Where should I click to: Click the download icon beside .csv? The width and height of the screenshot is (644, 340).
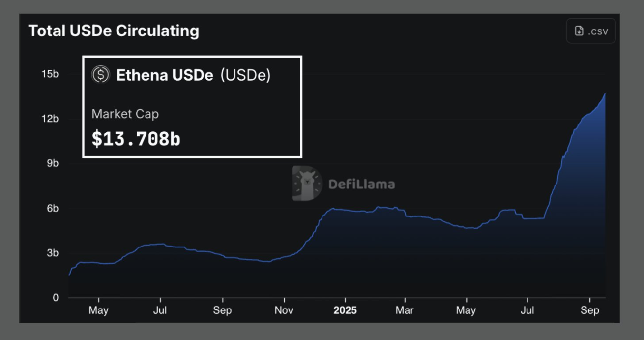[x=580, y=31]
